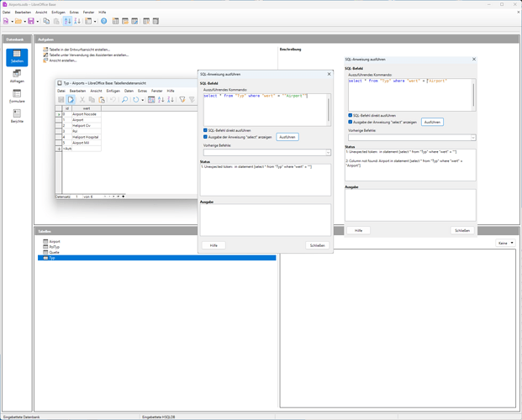
Task: Click the find record magnifier in table view
Action: tap(124, 100)
